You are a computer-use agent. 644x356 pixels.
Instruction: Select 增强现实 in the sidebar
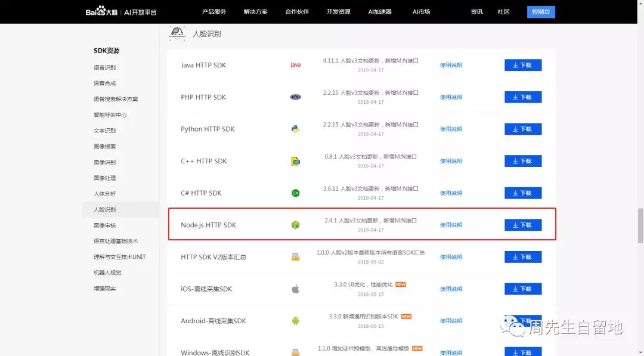click(x=104, y=289)
